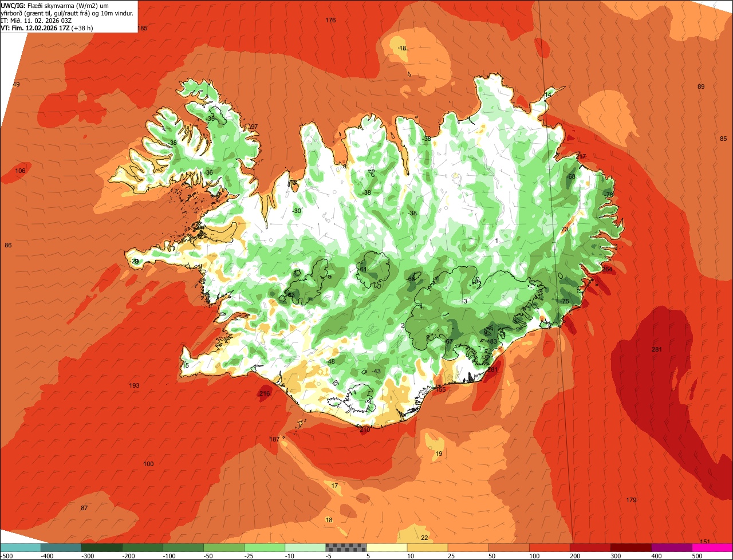The image size is (733, 560).
Task: Click the orange swatch between 25 and 50
Action: [x=468, y=547]
